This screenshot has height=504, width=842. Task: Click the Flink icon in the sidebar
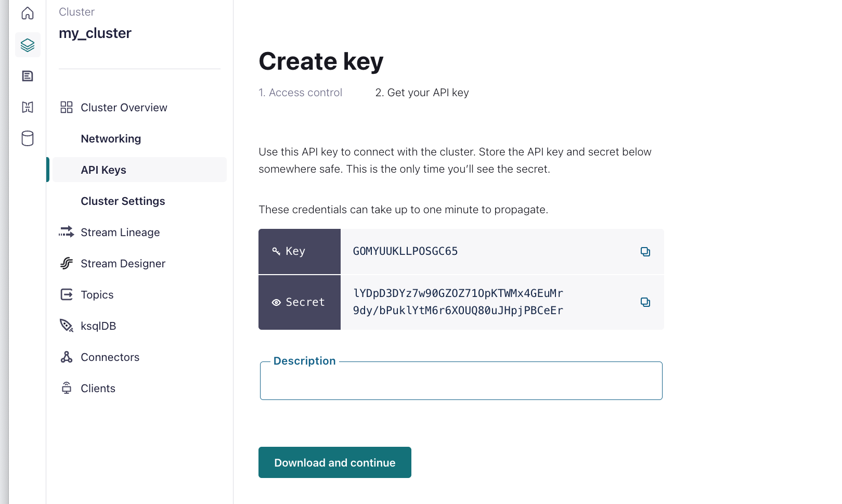click(x=27, y=107)
